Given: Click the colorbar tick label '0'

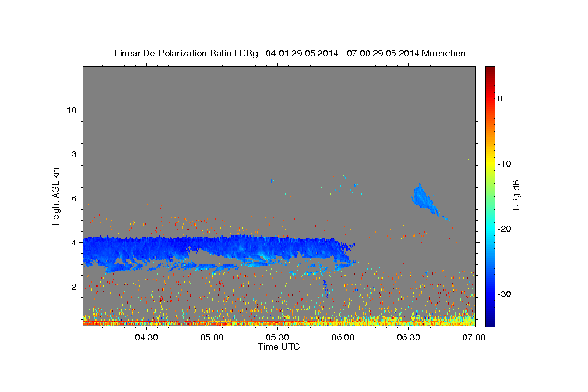Looking at the screenshot, I should tap(500, 98).
